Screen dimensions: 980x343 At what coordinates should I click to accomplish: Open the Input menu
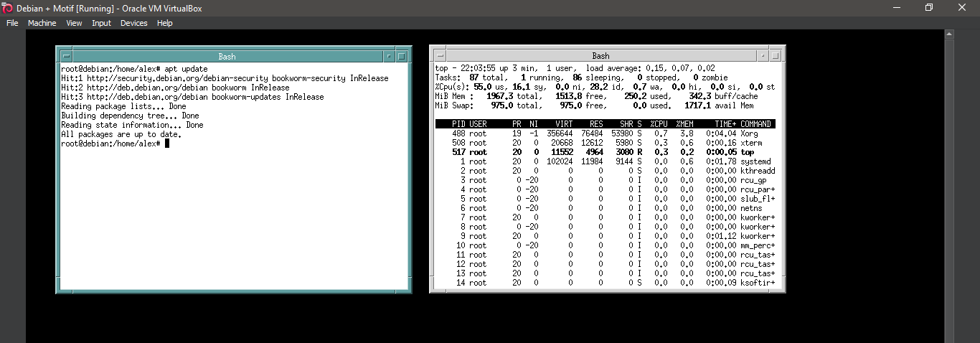(101, 23)
